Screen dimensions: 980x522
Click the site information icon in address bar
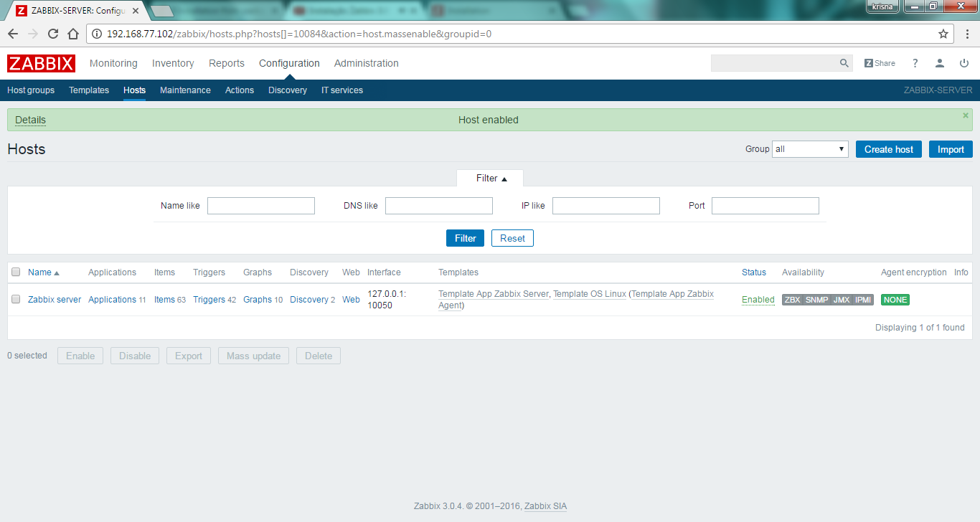pos(98,34)
